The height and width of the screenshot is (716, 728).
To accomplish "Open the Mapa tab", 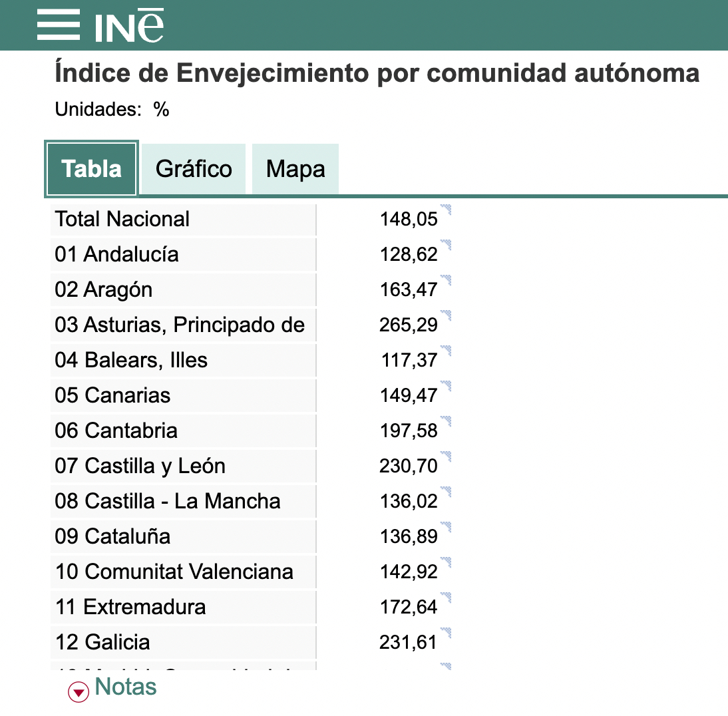I will point(295,169).
